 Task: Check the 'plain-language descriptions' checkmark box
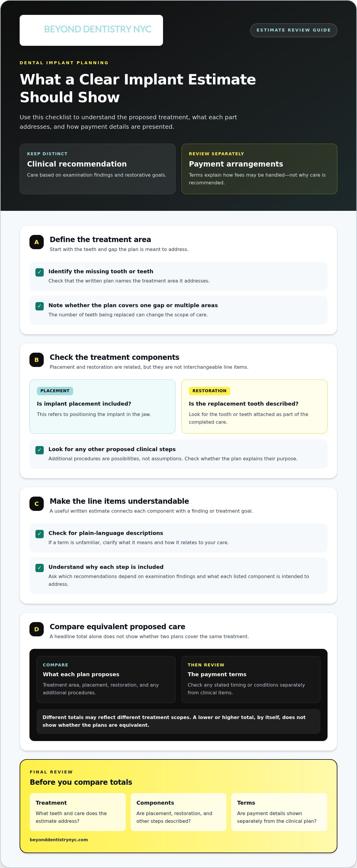[x=40, y=534]
